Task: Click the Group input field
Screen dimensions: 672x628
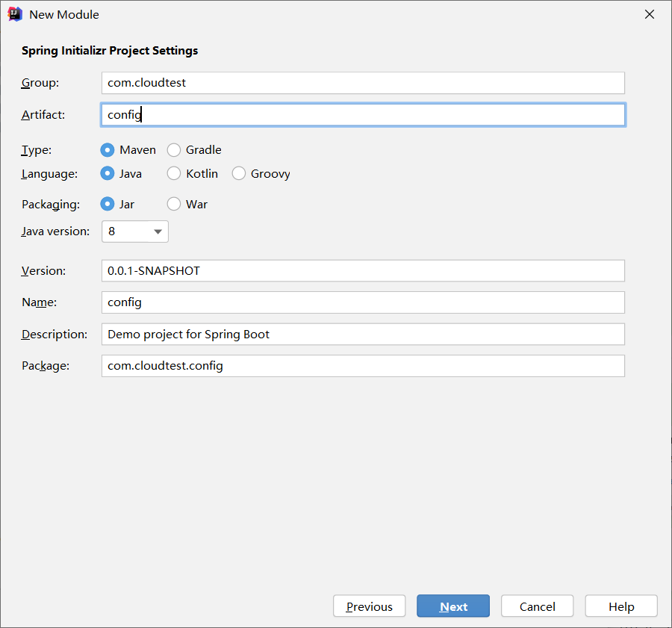Action: [363, 83]
